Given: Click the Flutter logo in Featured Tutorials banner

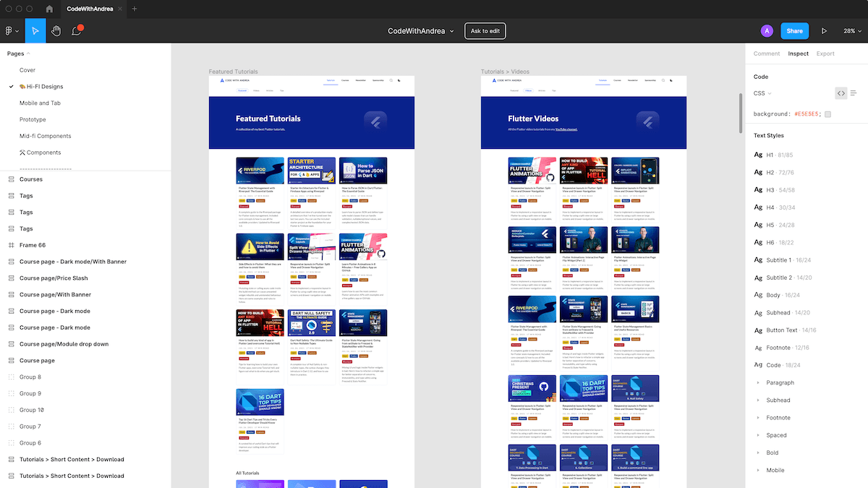Looking at the screenshot, I should tap(375, 122).
